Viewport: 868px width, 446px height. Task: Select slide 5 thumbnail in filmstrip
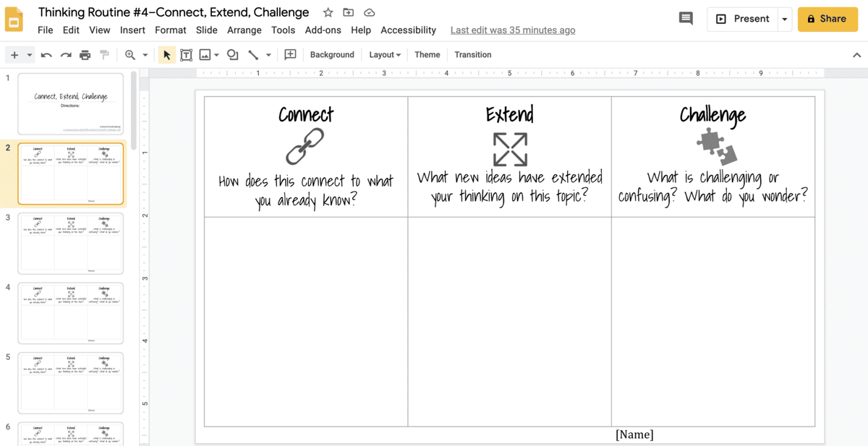click(x=71, y=383)
